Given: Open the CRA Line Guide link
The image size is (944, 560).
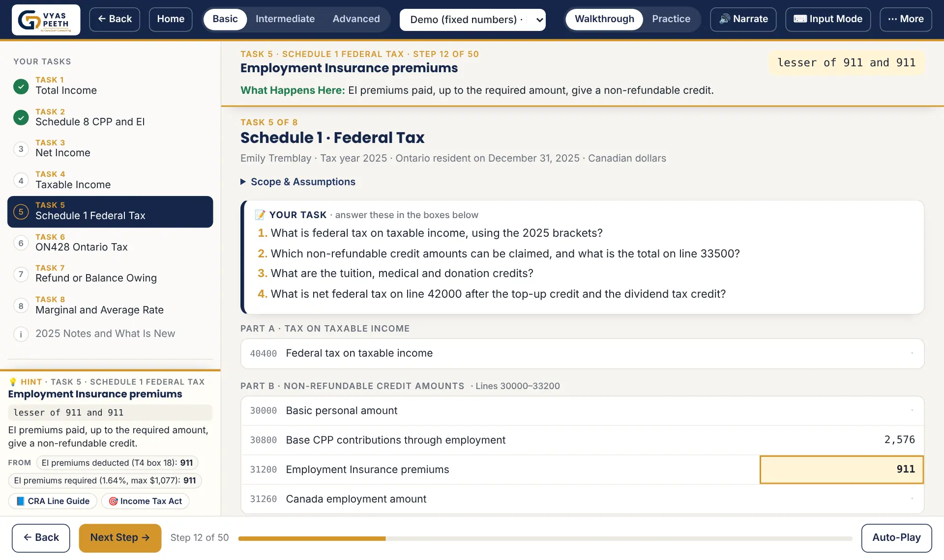Looking at the screenshot, I should [53, 501].
